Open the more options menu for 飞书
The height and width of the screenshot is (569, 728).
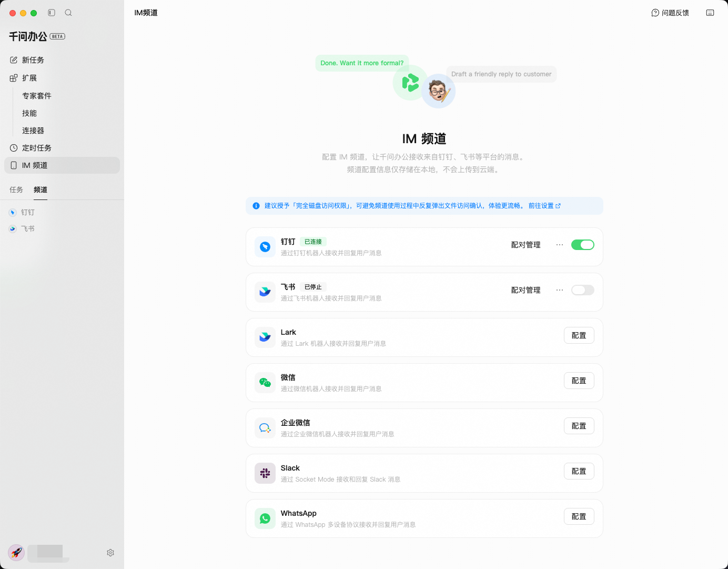[560, 290]
